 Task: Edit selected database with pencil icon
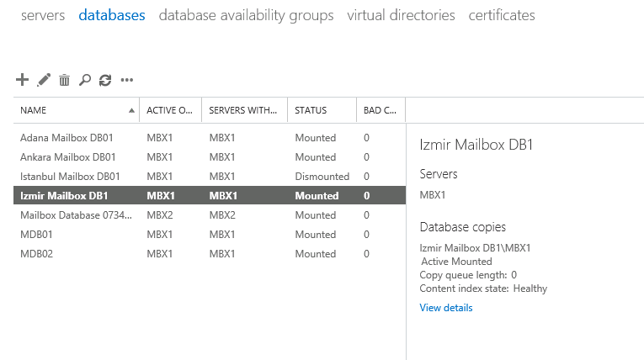tap(44, 80)
